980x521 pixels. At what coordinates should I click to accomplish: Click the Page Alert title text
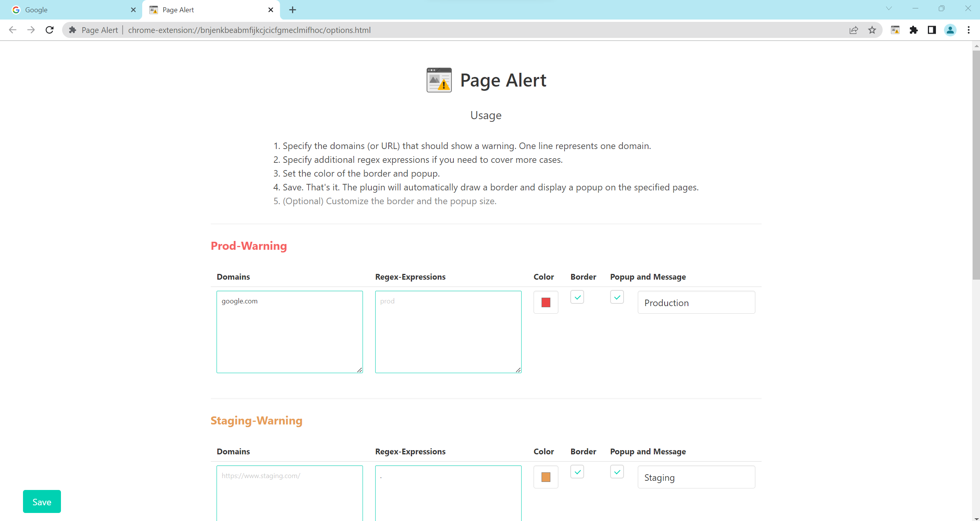(x=503, y=80)
